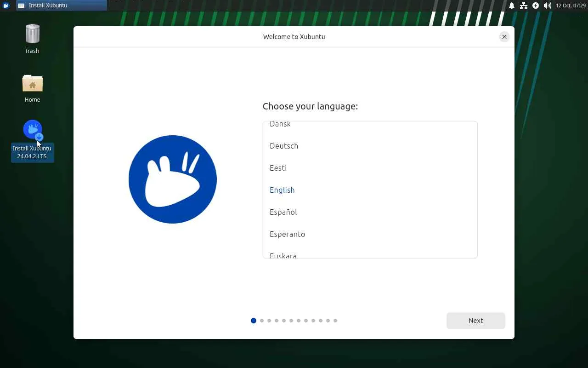Select Español in the language list

click(370, 212)
